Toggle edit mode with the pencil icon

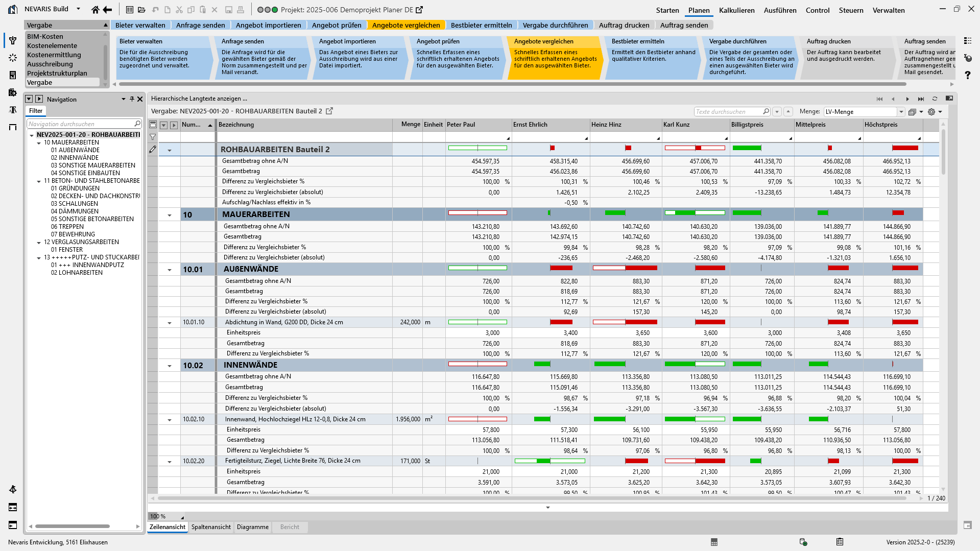(153, 149)
